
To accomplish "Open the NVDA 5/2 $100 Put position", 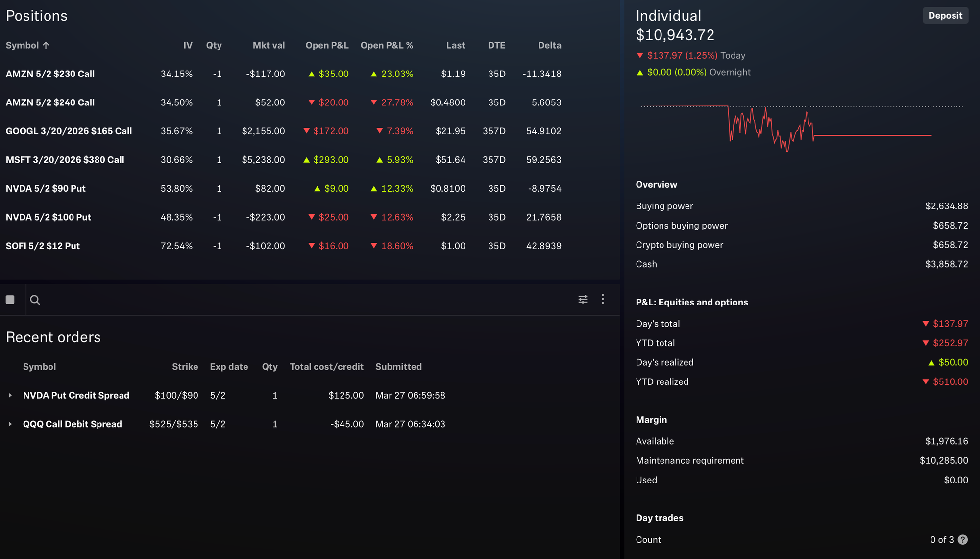I will pos(48,217).
